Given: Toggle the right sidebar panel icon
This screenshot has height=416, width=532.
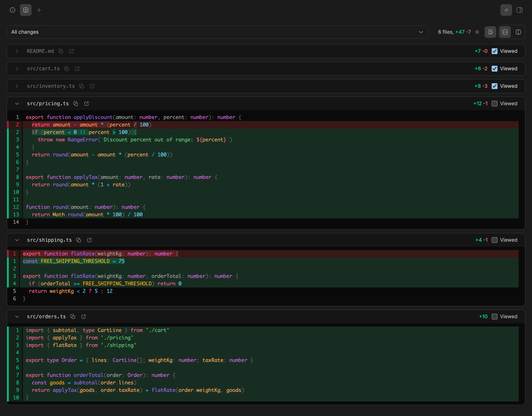Looking at the screenshot, I should (x=519, y=10).
